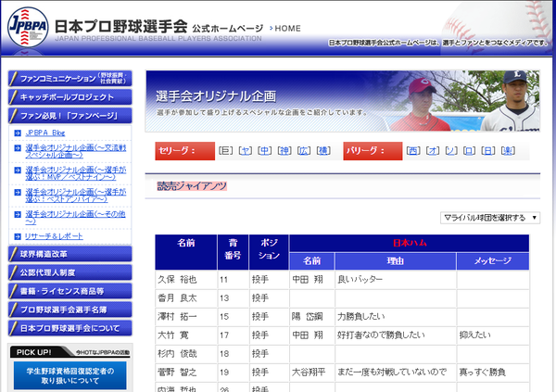Select Pacific League team [ソ]

451,151
